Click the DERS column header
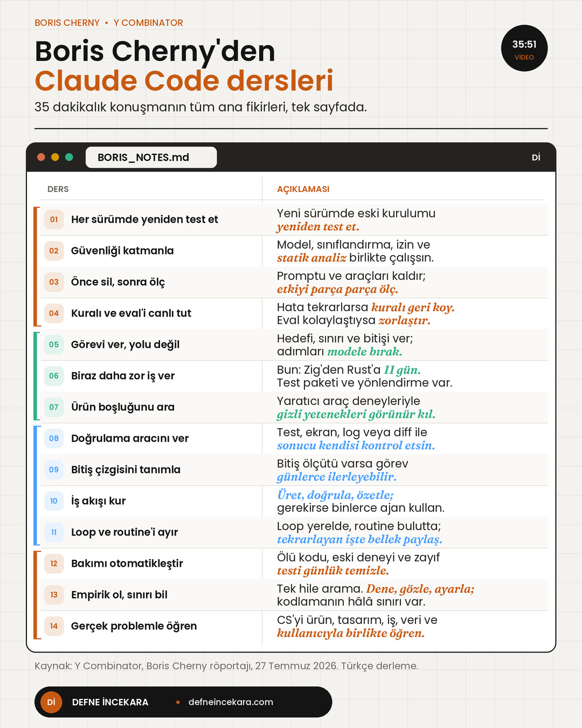The image size is (582, 728). coord(58,189)
